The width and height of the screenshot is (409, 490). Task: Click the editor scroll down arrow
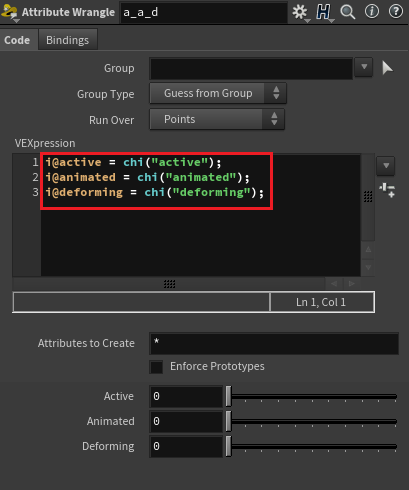coord(368,267)
